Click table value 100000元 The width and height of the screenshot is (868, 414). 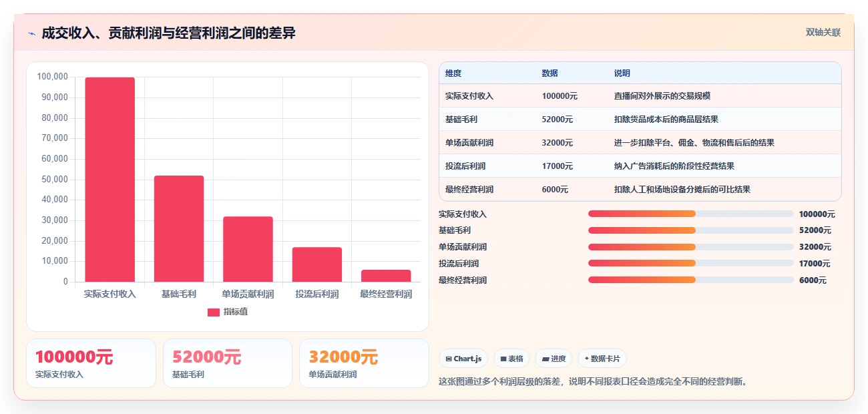click(560, 96)
